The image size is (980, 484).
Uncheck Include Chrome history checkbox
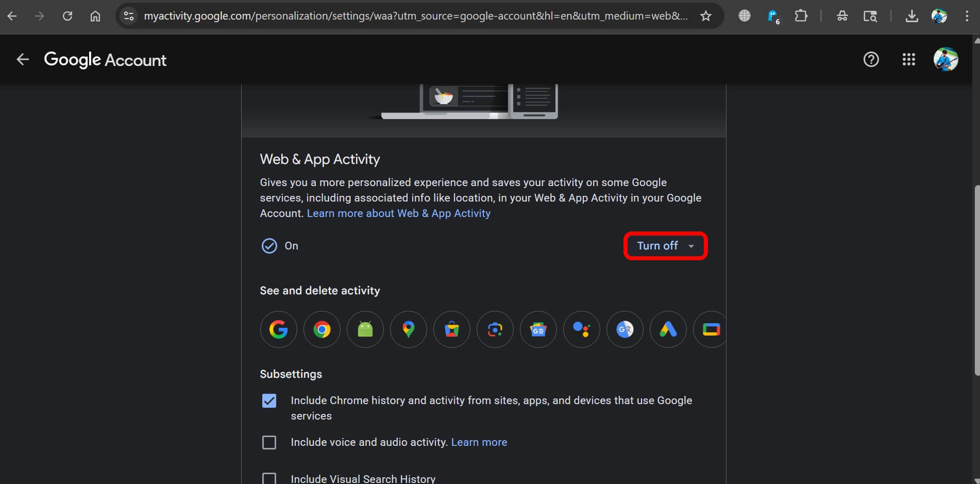coord(269,400)
